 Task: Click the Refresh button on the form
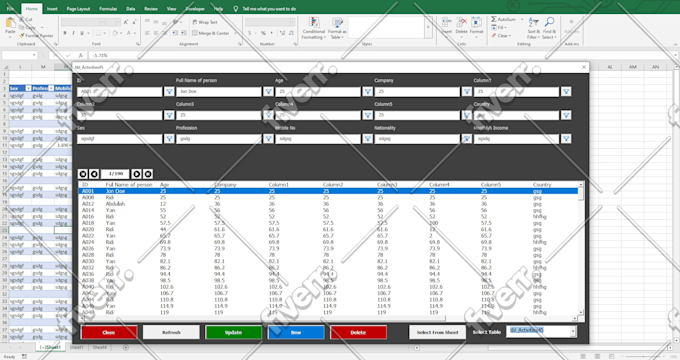click(171, 333)
